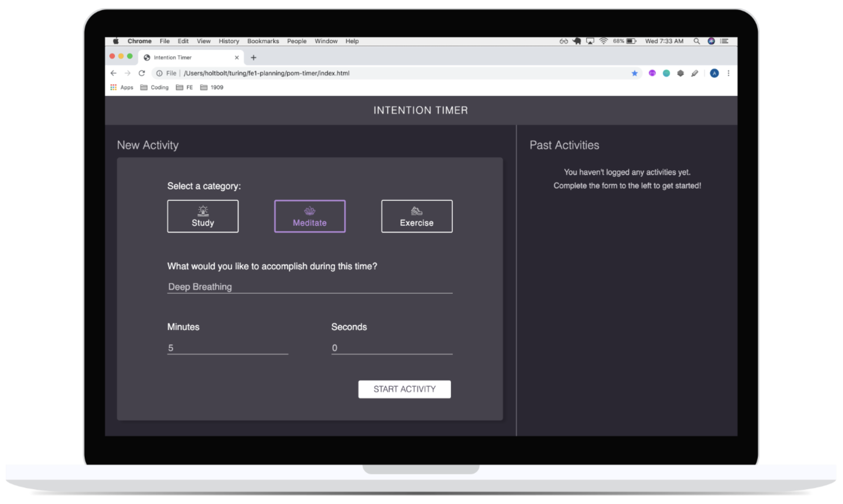The image size is (843, 504).
Task: Select the Study category button
Action: click(203, 216)
